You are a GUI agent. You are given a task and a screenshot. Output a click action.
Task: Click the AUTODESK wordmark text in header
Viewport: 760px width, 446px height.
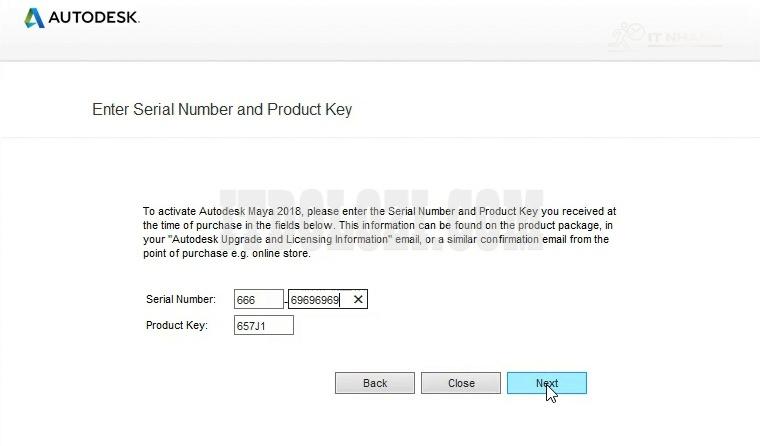[94, 18]
